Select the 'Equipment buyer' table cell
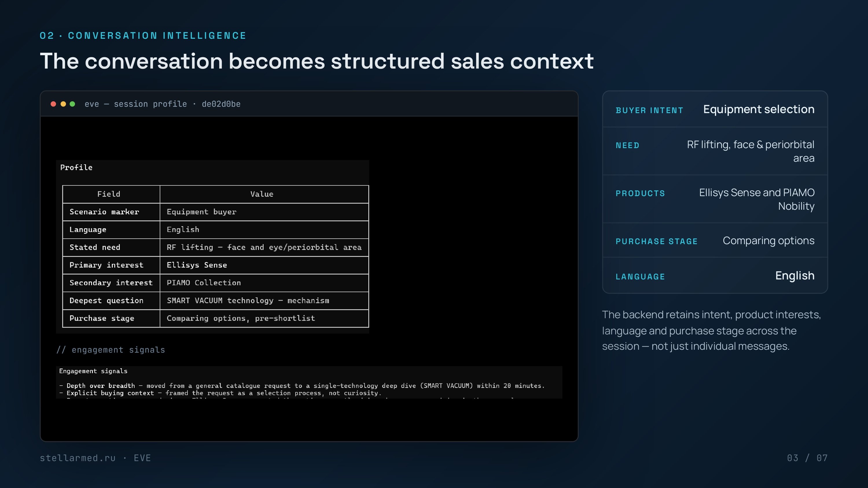The image size is (868, 488). click(264, 212)
